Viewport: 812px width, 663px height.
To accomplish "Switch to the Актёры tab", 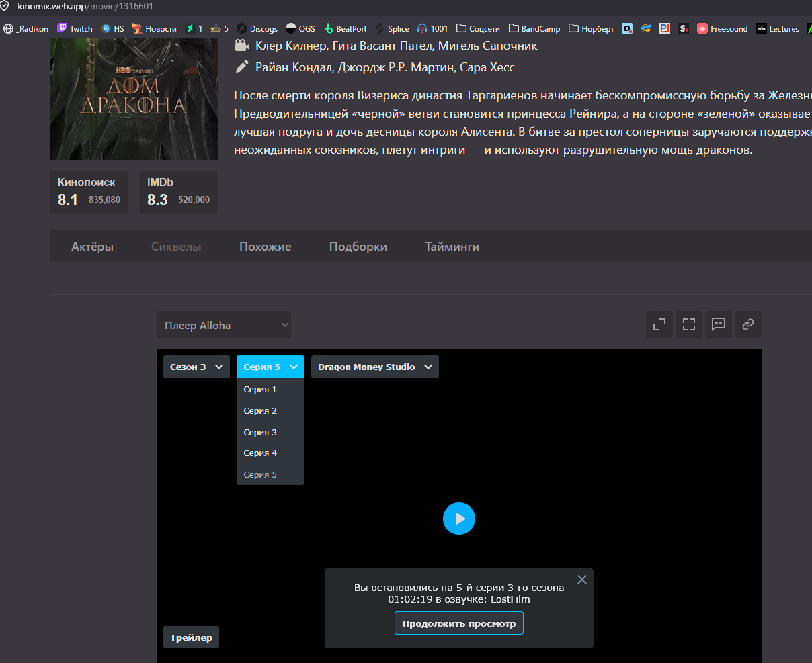I will (93, 247).
